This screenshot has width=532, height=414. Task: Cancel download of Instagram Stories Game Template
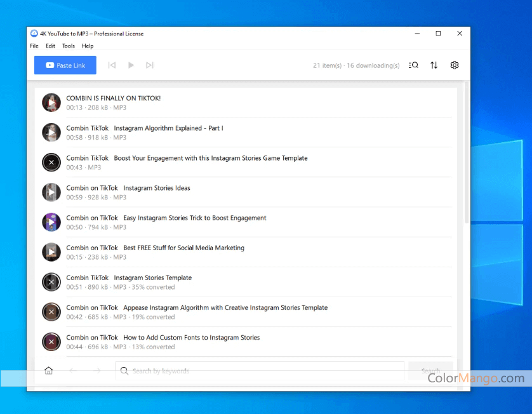point(51,163)
